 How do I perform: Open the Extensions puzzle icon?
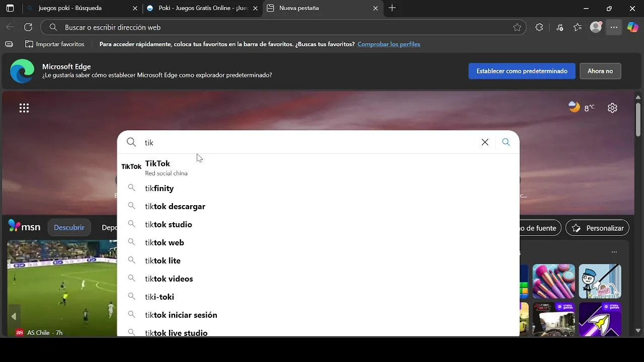tap(539, 28)
